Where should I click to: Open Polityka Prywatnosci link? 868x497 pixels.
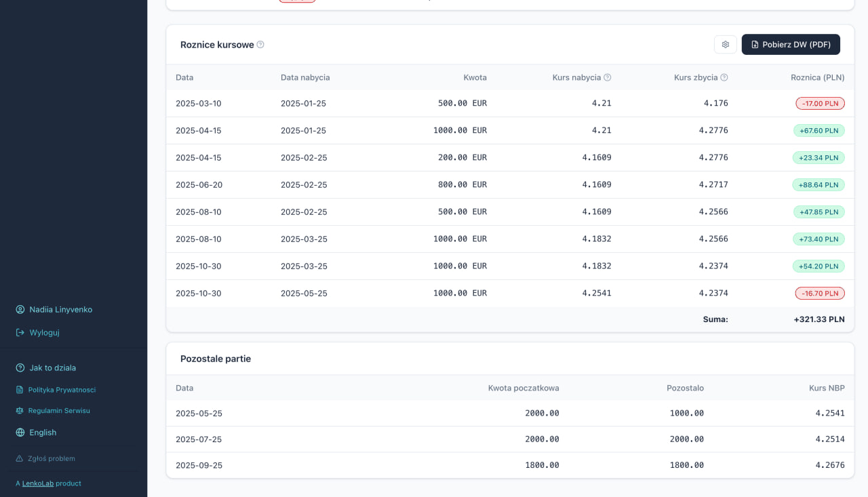point(62,390)
